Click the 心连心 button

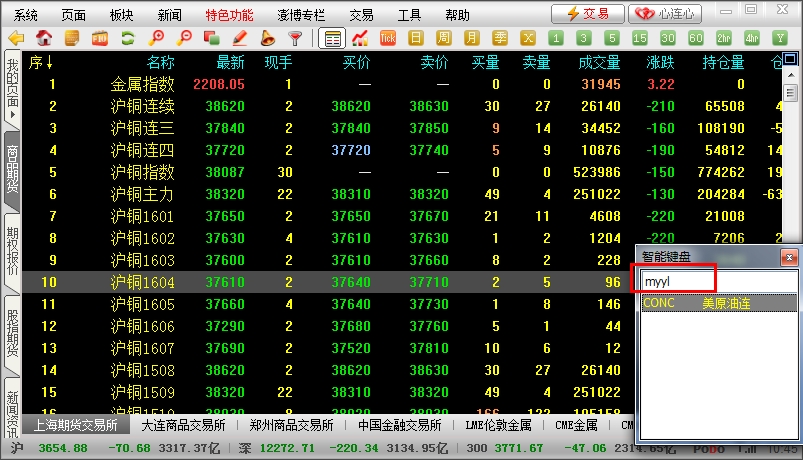click(665, 13)
